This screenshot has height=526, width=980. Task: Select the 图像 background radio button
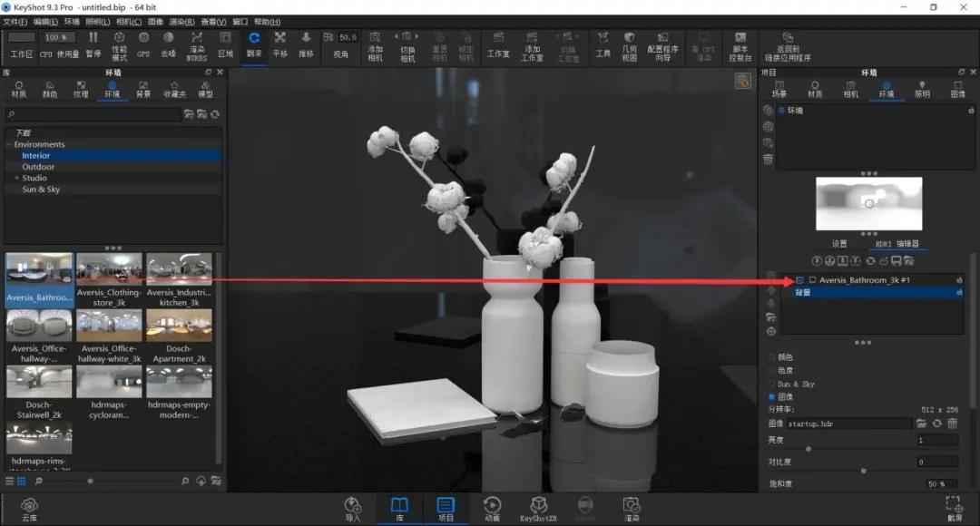point(771,396)
